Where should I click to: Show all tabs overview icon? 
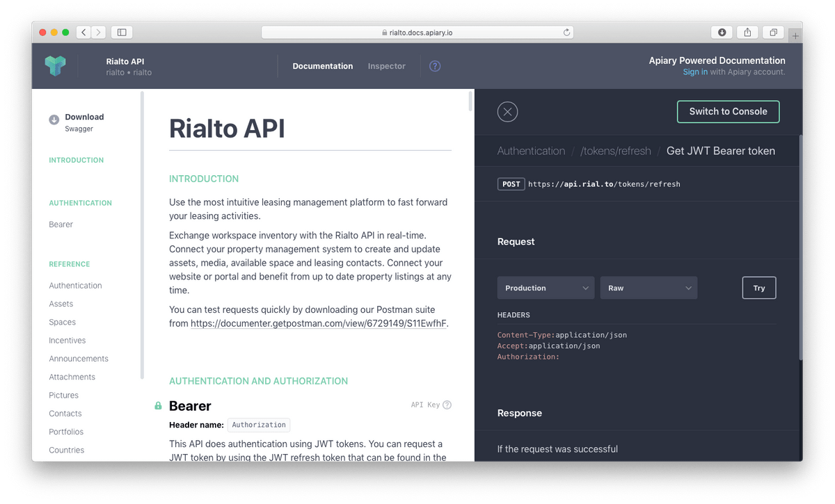click(773, 32)
